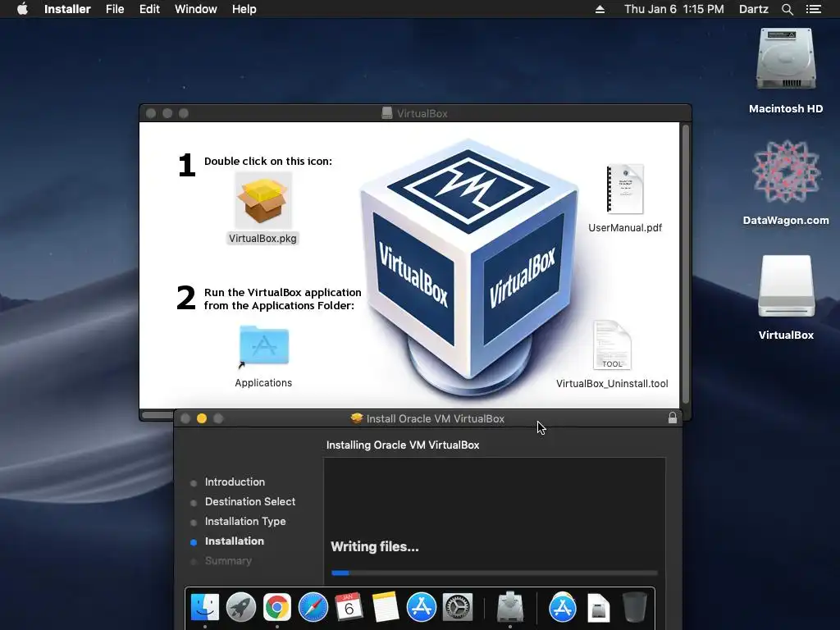
Task: Select the VirtualBox_Uninstall.tool file icon
Action: tap(612, 345)
